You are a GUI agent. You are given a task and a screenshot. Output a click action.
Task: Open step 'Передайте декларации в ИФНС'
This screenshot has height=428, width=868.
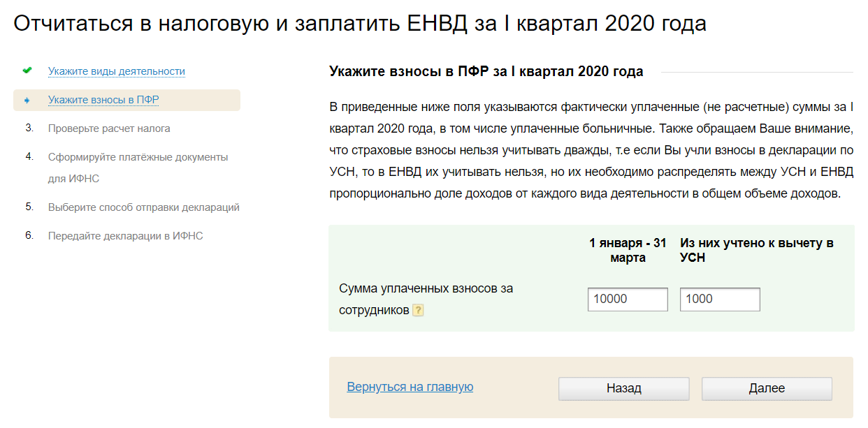(x=124, y=236)
